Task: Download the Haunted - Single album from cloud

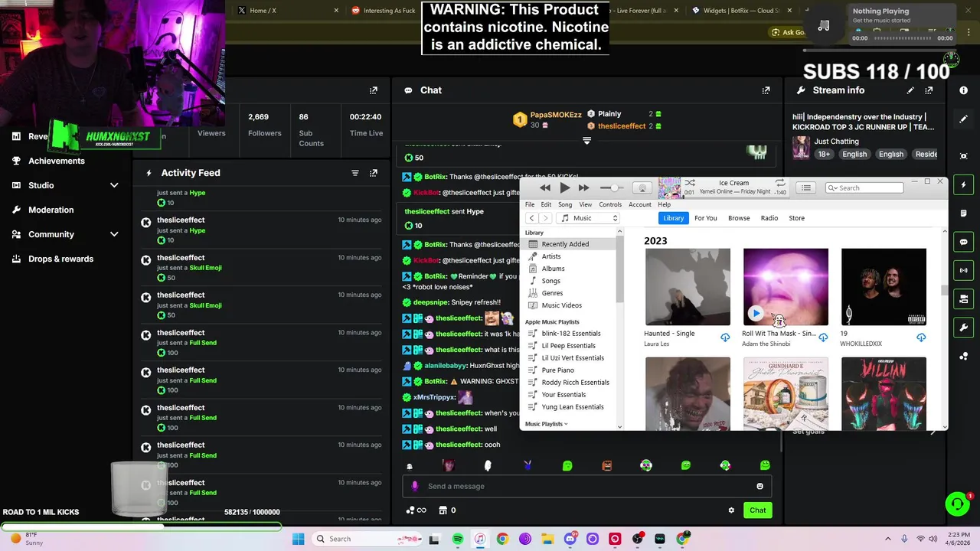Action: point(725,337)
